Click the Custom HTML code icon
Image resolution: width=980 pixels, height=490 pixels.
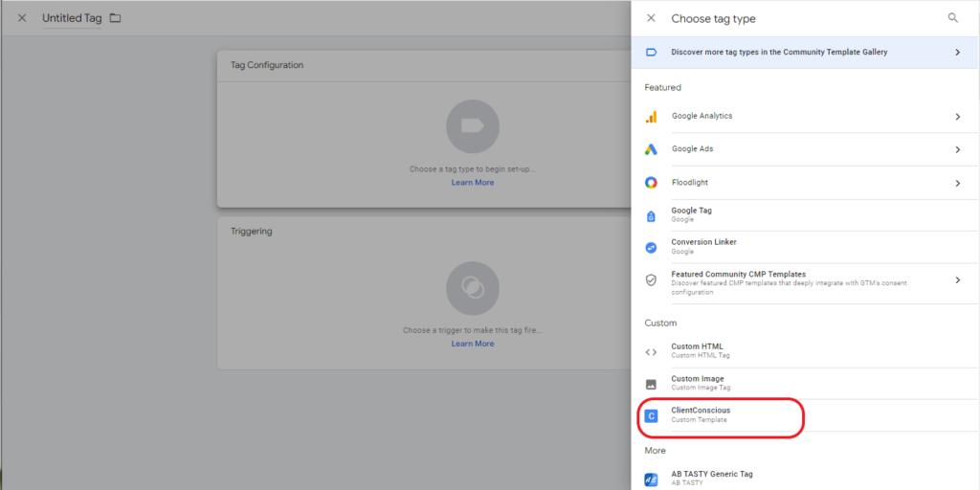point(651,351)
